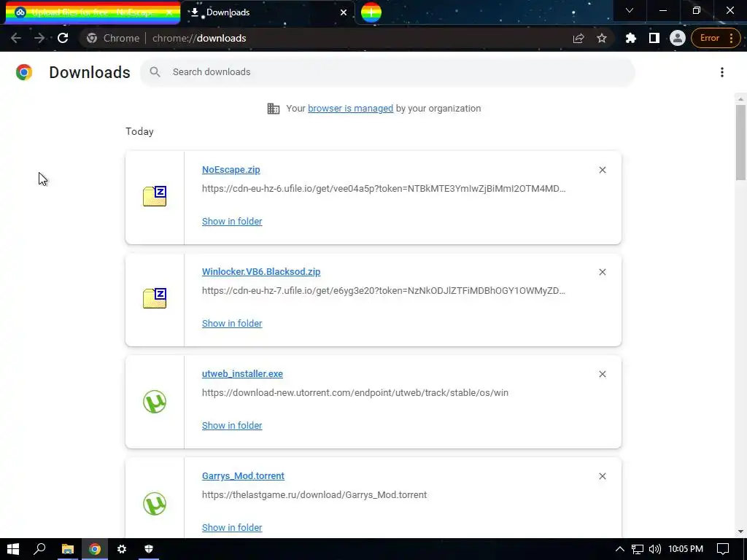Screen dimensions: 747x560
Task: Click the network status tray icon
Action: tap(638, 549)
